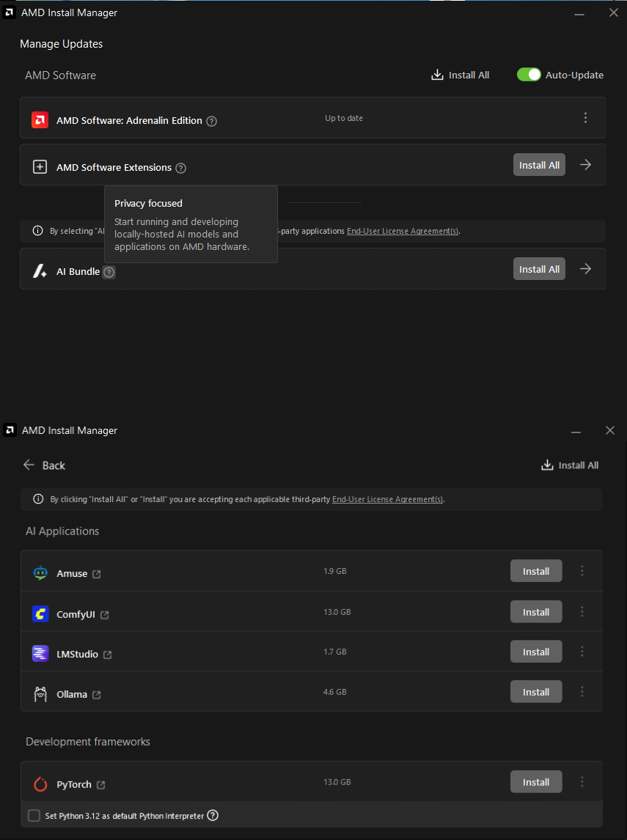Click the 4.6 GB size for Ollama
627x840 pixels.
point(335,692)
